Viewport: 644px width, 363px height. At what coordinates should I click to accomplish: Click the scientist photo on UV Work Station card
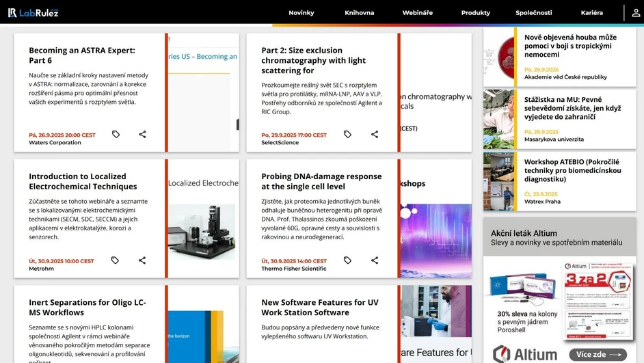click(436, 311)
